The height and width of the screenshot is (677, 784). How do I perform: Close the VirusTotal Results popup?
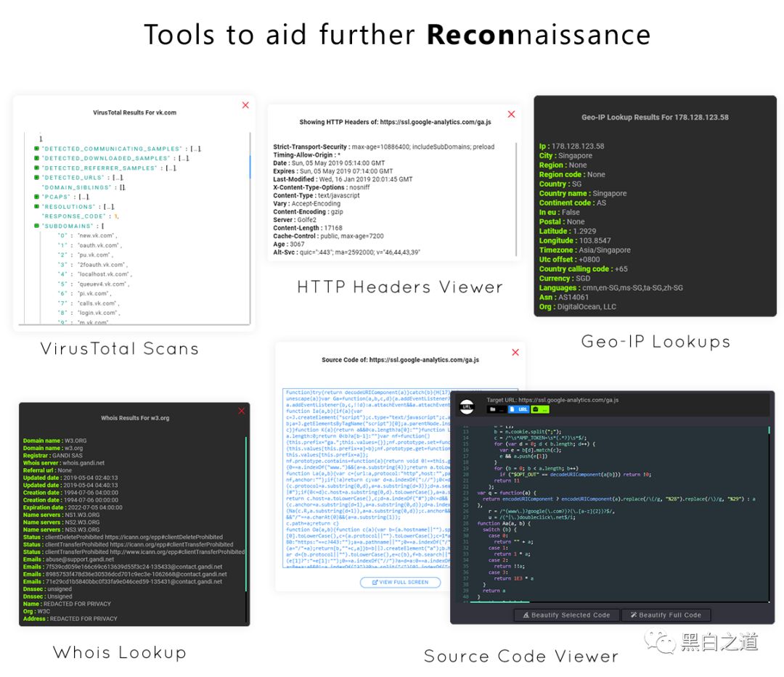coord(245,105)
